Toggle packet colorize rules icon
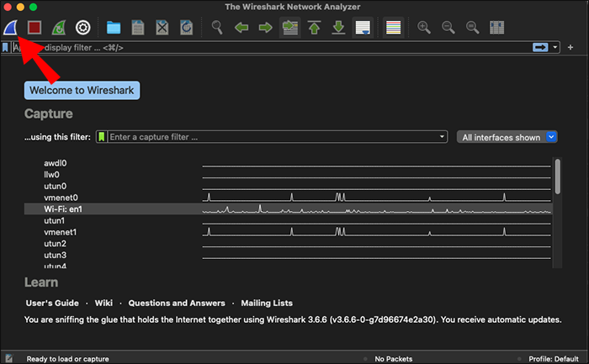Viewport: 589px width, 364px height. (393, 28)
